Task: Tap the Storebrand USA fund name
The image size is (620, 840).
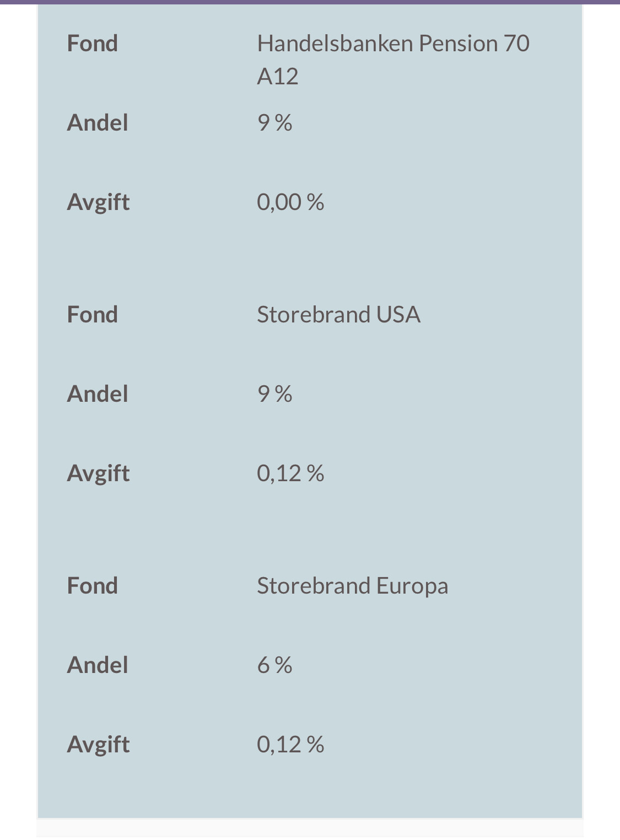Action: 338,314
